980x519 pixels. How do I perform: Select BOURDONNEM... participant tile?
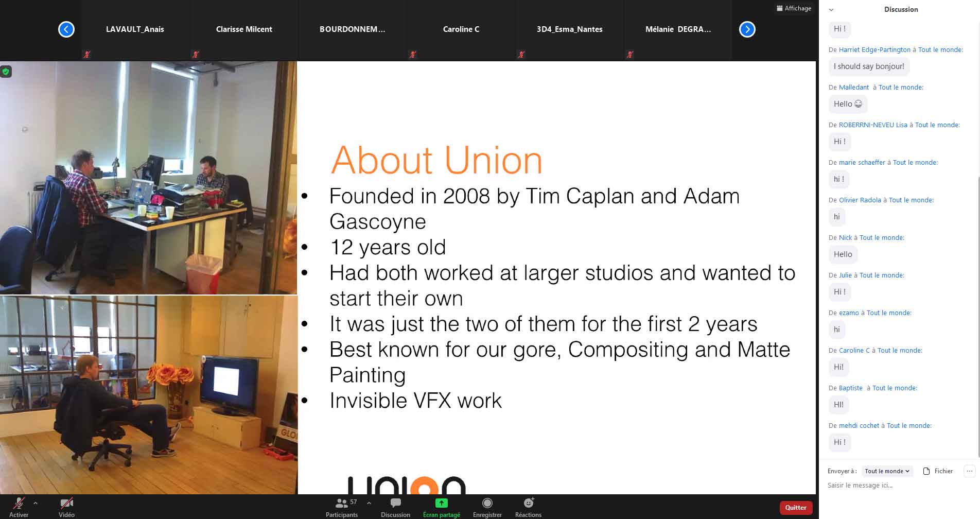[352, 30]
